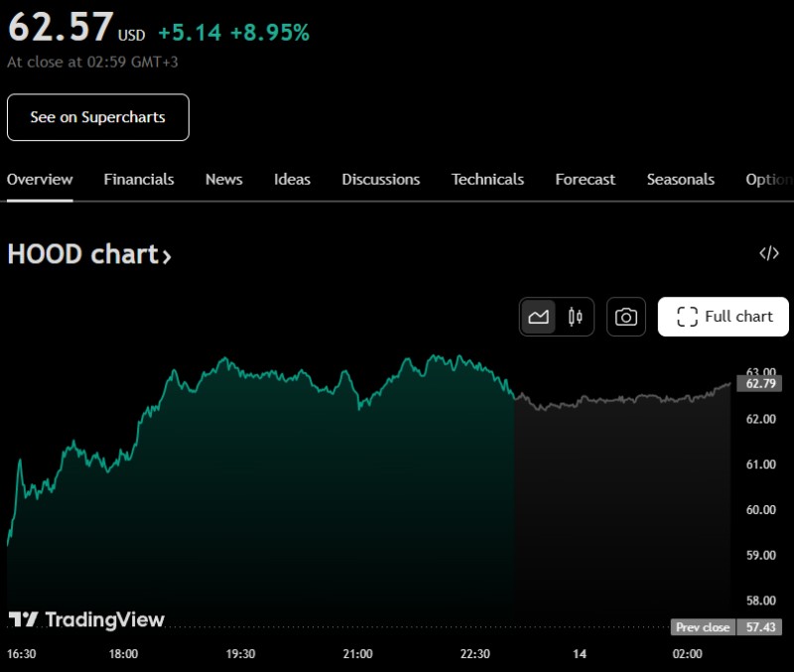Open the Technicals tab
Viewport: 794px width, 672px height.
point(487,180)
